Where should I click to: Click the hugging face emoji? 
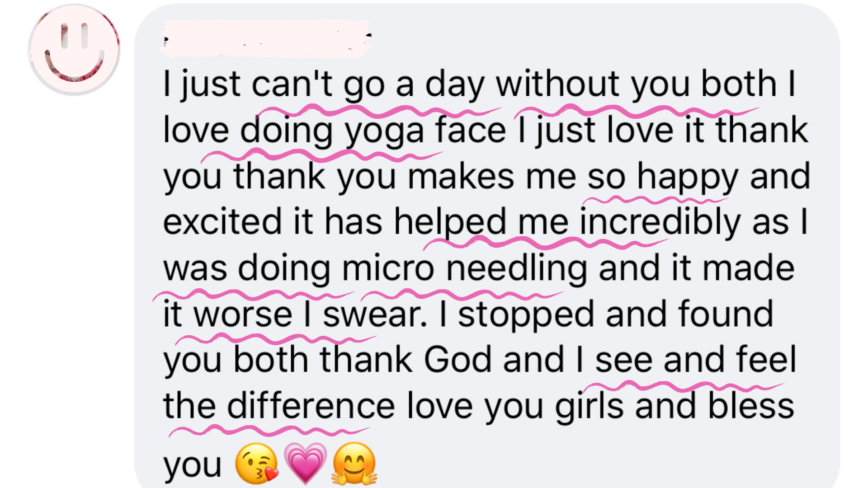(x=354, y=464)
